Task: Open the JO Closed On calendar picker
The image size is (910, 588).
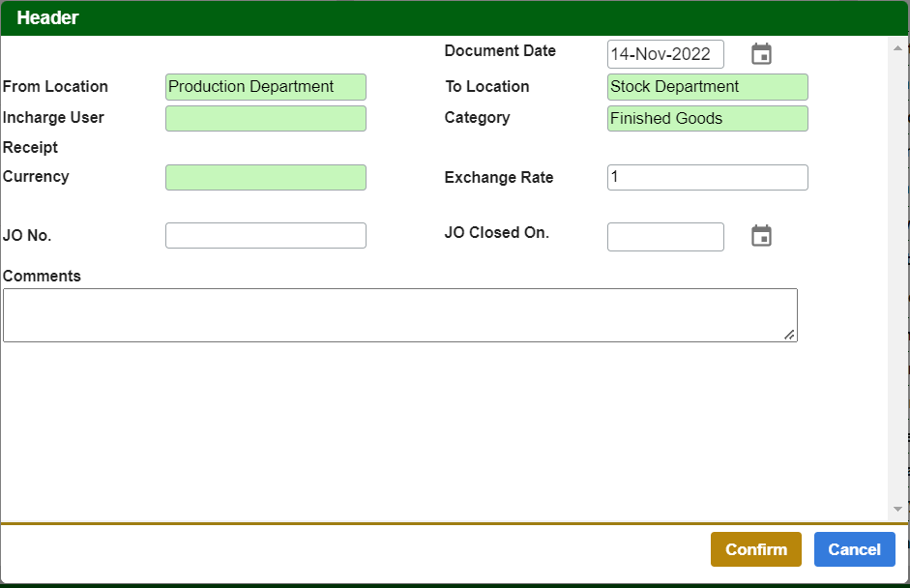Action: (762, 236)
